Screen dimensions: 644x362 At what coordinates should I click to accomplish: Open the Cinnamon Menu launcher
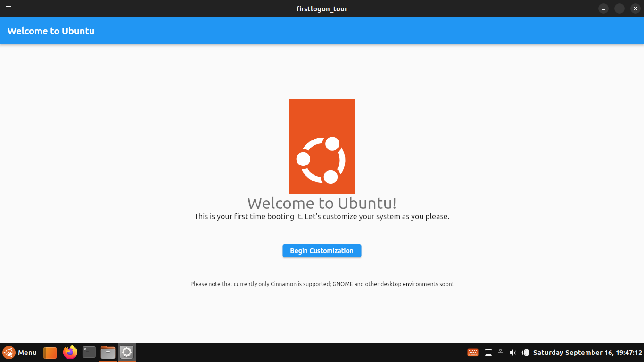tap(19, 353)
